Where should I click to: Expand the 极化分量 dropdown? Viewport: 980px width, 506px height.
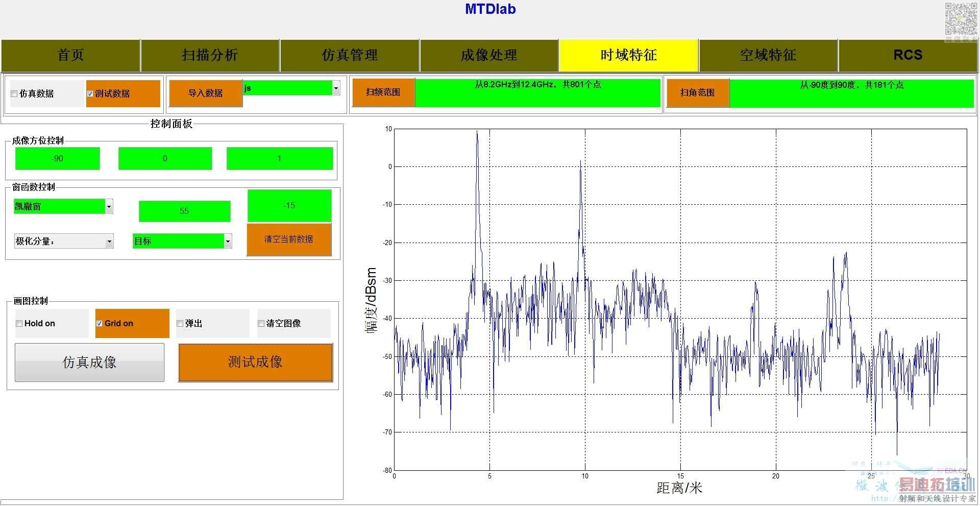[x=64, y=241]
